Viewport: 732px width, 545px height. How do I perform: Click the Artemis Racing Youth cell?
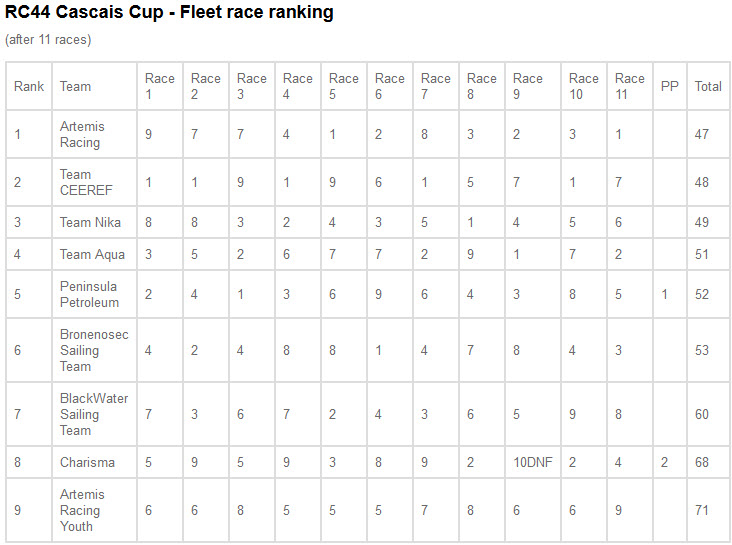pos(94,510)
